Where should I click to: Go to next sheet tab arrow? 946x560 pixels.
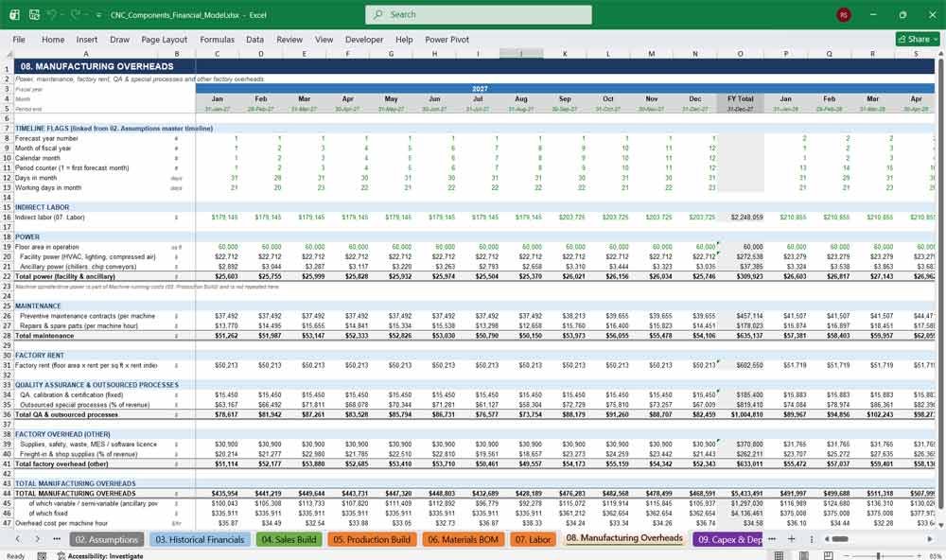click(x=38, y=539)
